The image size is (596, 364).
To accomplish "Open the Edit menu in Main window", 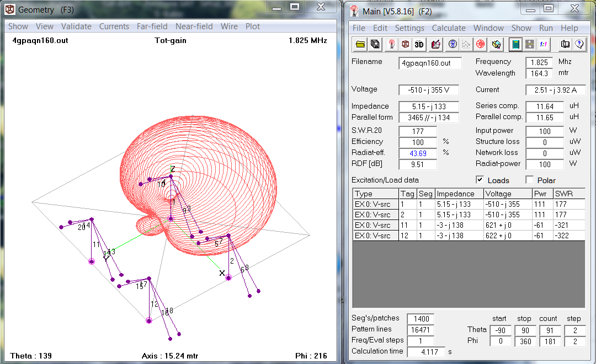I will coord(380,28).
